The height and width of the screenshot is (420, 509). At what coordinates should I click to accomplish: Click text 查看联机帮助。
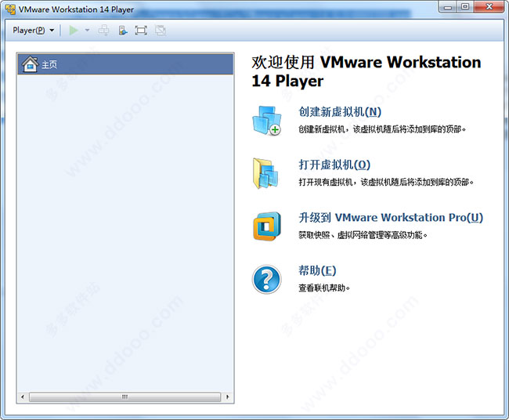[324, 288]
